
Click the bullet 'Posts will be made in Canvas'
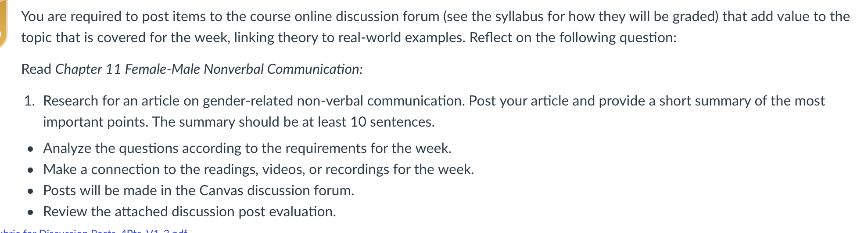coord(198,190)
